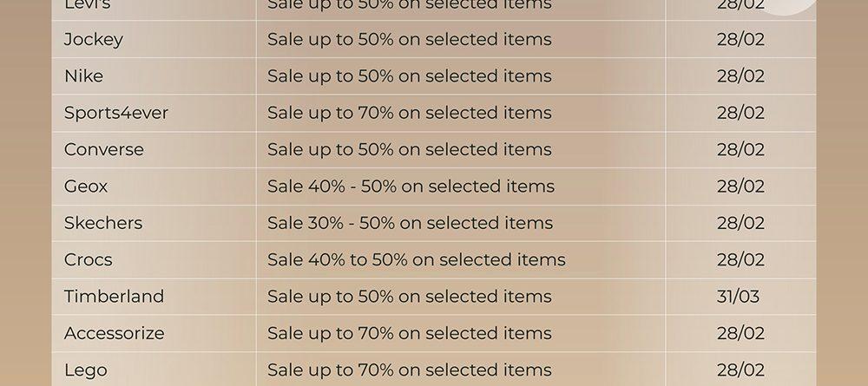Select Crocs' 40% to 50% sale text
868x386 pixels.
(417, 260)
